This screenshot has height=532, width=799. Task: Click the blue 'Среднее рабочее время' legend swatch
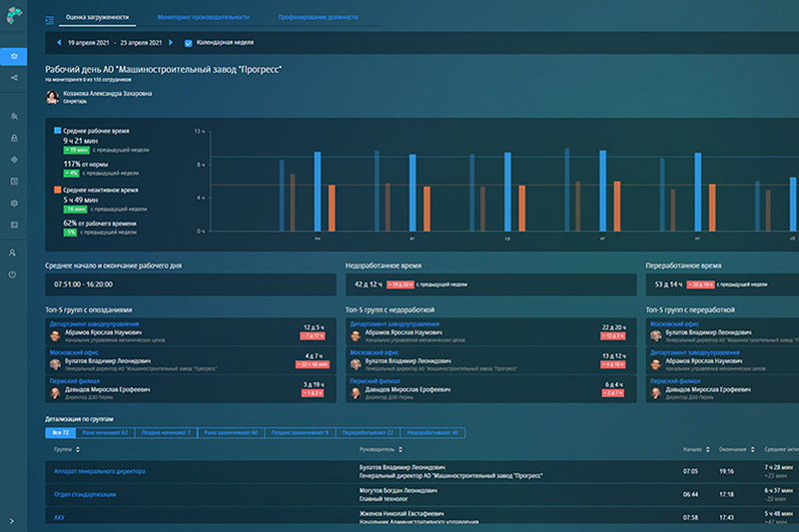(58, 131)
